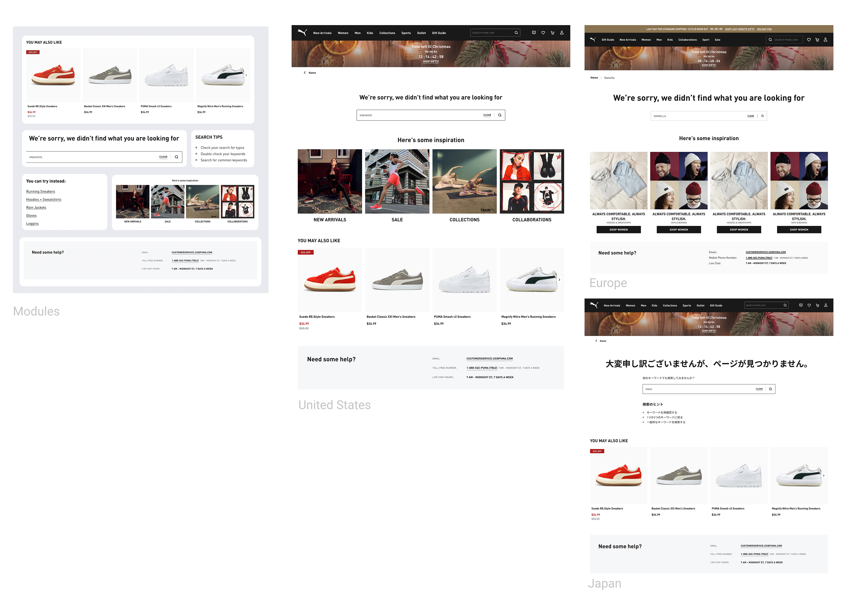Click CLEAR in the United States SNEAKERS search box
The width and height of the screenshot is (868, 597).
pos(487,115)
